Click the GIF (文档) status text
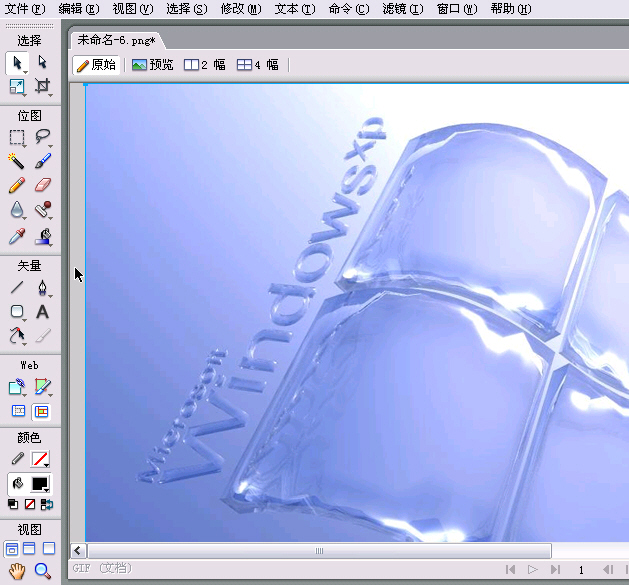 click(102, 568)
